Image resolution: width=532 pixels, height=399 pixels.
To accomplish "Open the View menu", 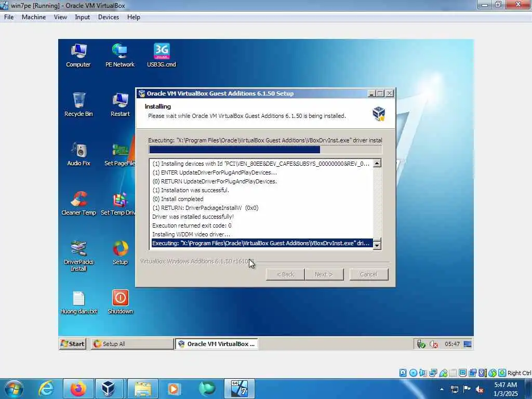I will pos(60,17).
